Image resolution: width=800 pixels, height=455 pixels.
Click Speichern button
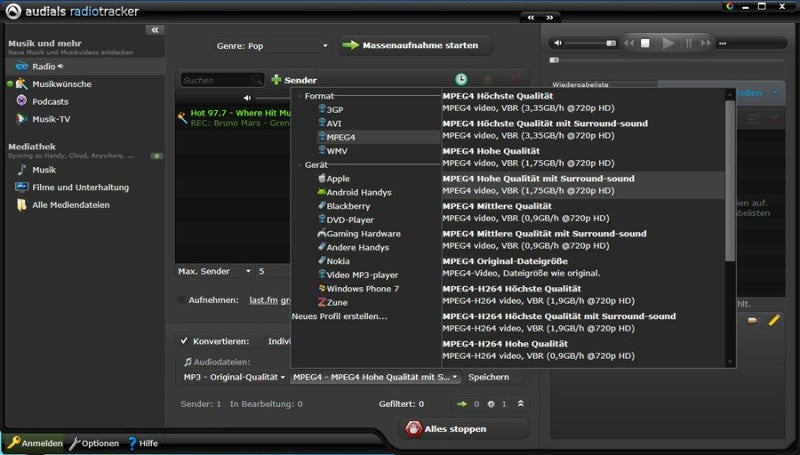click(489, 377)
